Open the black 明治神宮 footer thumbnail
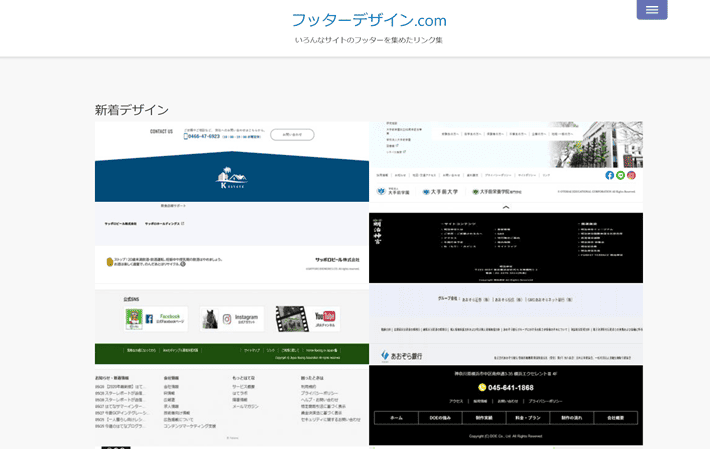 (506, 248)
